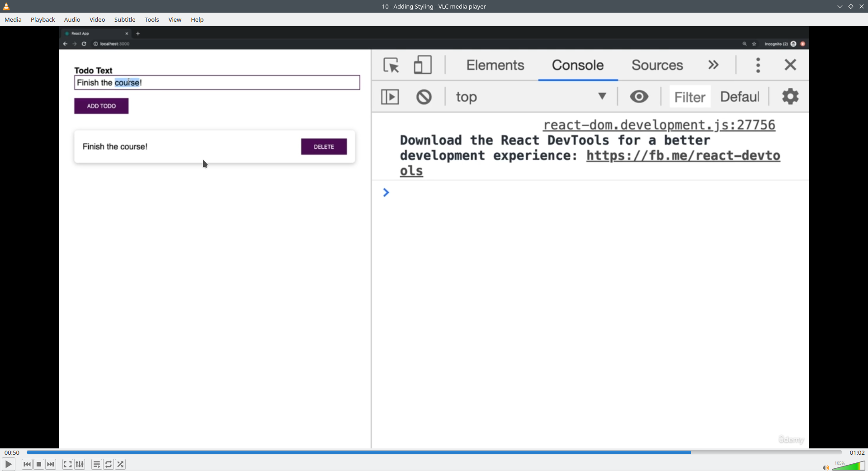Switch to the Elements tab
The width and height of the screenshot is (868, 471).
[495, 65]
